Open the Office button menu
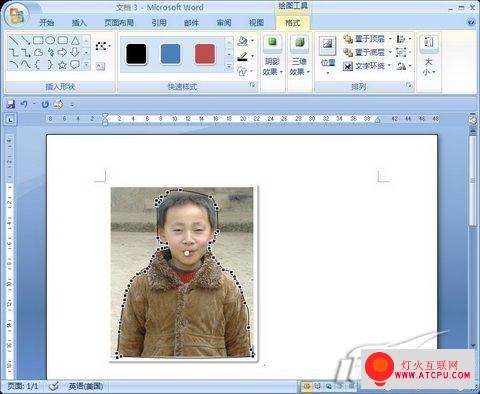The width and height of the screenshot is (480, 394). [x=17, y=15]
